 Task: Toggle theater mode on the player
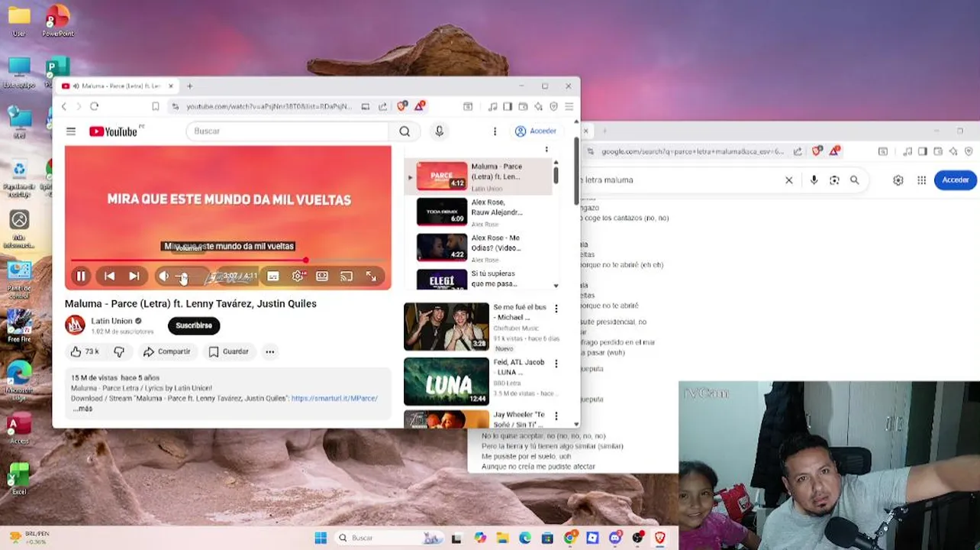click(322, 277)
